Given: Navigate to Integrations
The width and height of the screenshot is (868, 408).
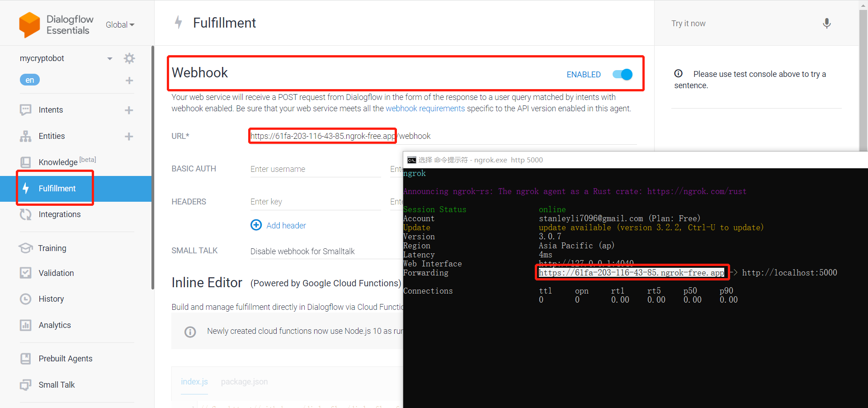Looking at the screenshot, I should (x=60, y=214).
